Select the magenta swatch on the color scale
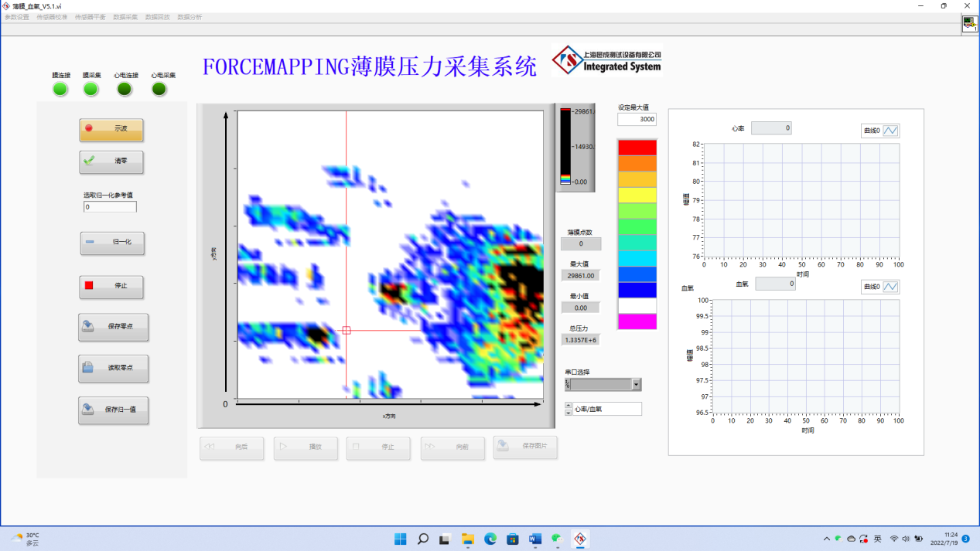The width and height of the screenshot is (980, 551). point(637,321)
